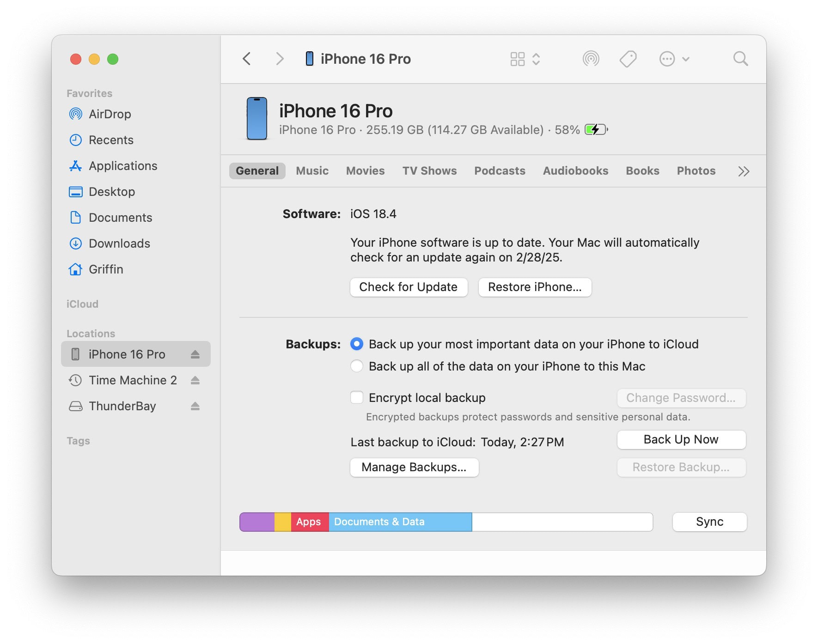Open the Downloads folder in sidebar

coord(119,243)
